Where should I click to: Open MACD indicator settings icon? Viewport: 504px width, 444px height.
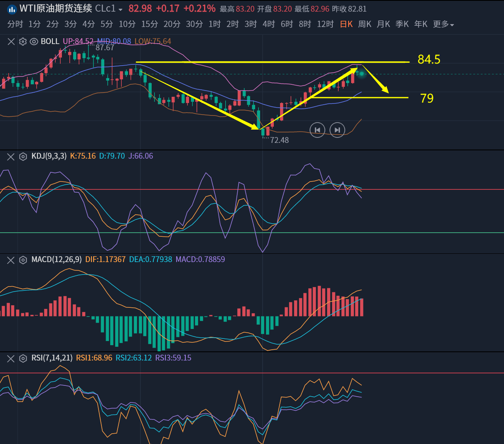[x=23, y=260]
